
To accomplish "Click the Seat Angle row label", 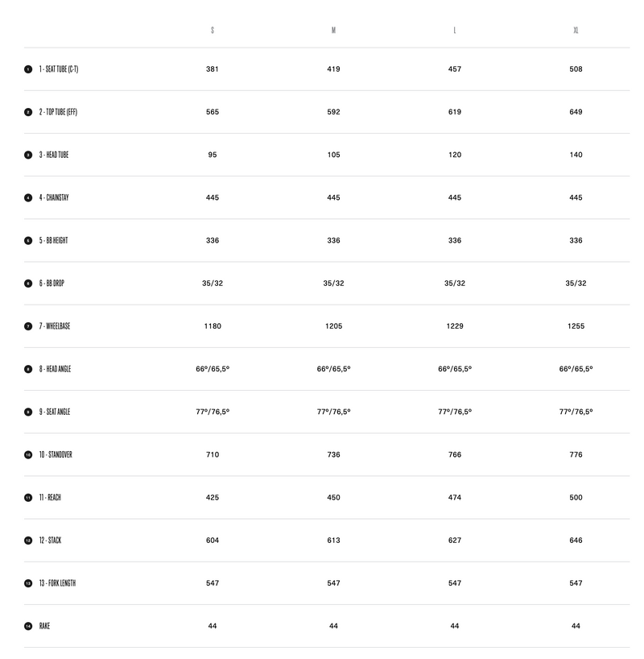I will [x=55, y=412].
